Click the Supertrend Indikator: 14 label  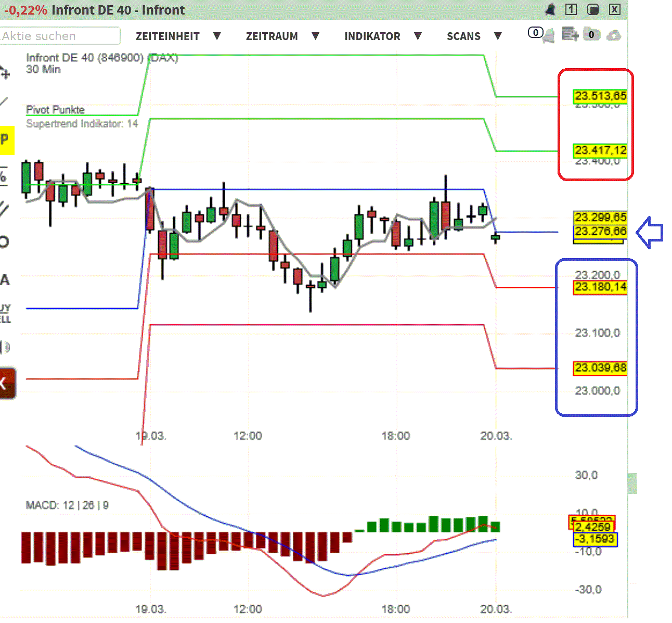[x=81, y=124]
